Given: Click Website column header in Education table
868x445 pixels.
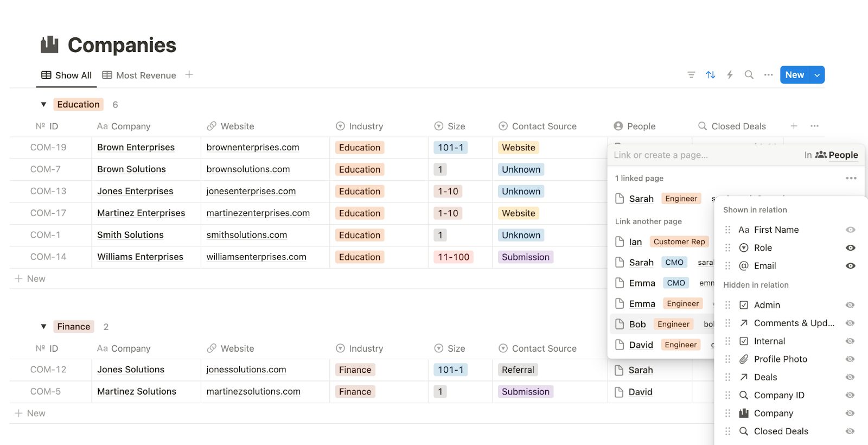Looking at the screenshot, I should (x=231, y=126).
